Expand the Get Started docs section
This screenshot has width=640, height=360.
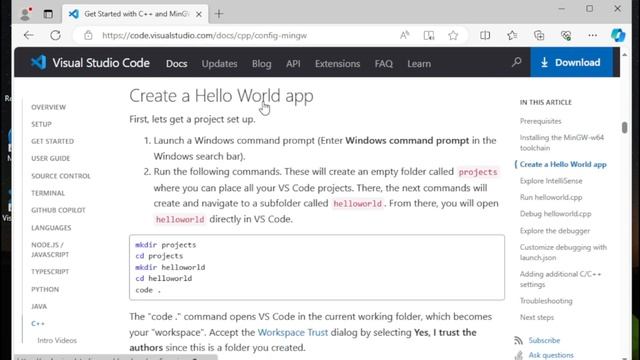[x=53, y=141]
